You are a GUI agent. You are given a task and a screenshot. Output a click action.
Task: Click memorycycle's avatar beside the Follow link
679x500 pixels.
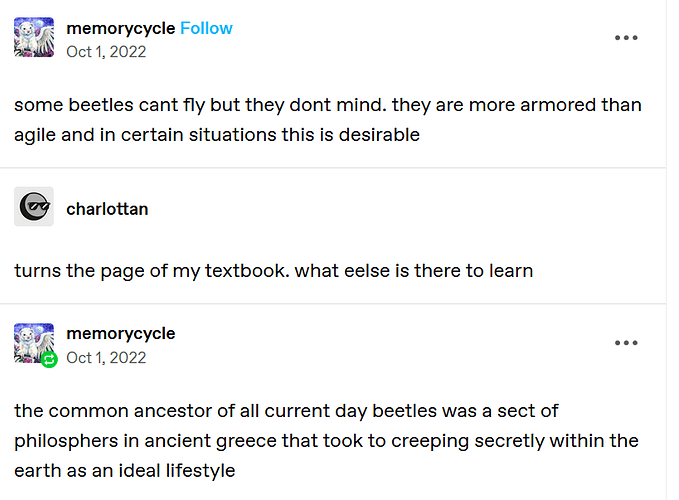(34, 37)
